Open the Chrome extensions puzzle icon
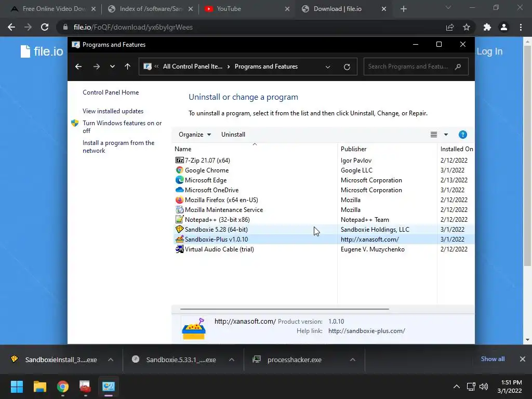 click(487, 27)
